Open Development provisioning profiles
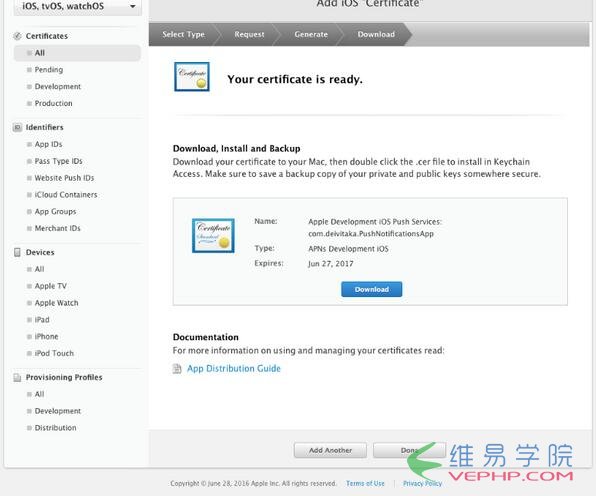The image size is (596, 496). [x=57, y=411]
